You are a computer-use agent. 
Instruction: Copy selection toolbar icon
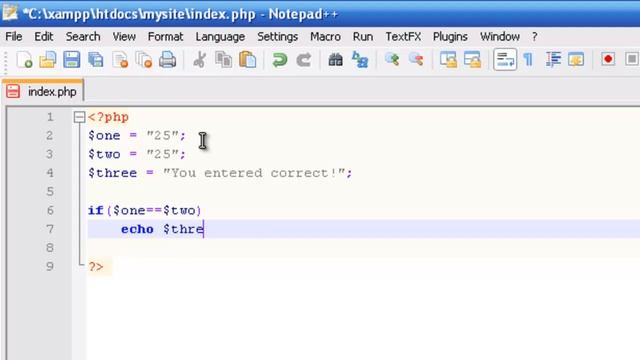[223, 60]
